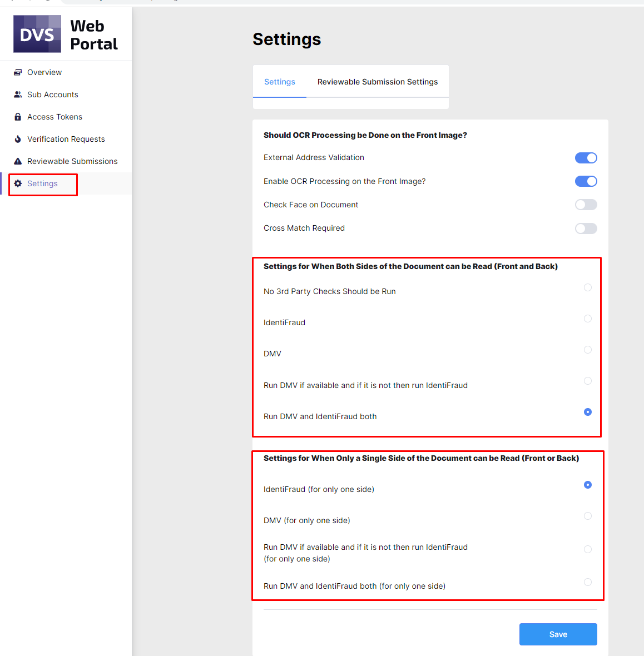Click the Reviewable Submissions warning icon
Screen dimensions: 644x656
[18, 161]
